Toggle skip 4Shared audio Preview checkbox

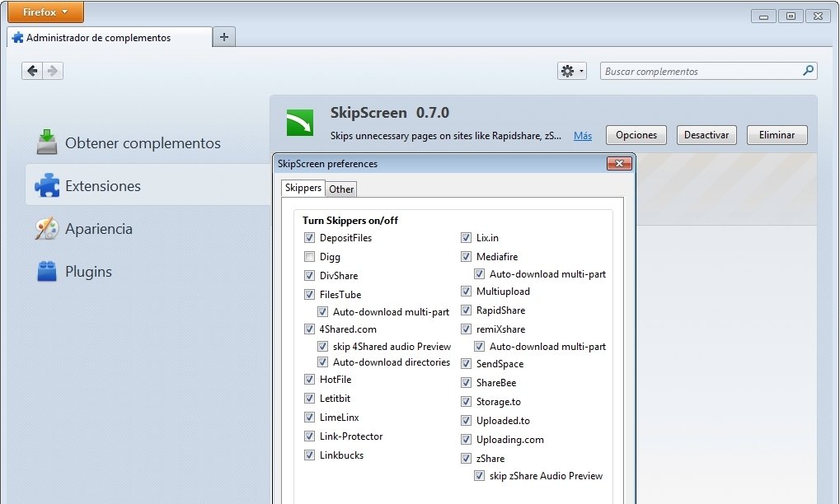point(322,346)
